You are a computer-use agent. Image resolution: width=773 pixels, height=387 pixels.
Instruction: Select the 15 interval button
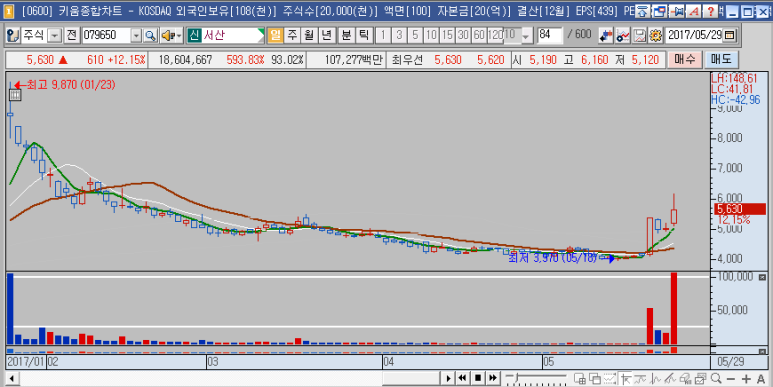[447, 35]
